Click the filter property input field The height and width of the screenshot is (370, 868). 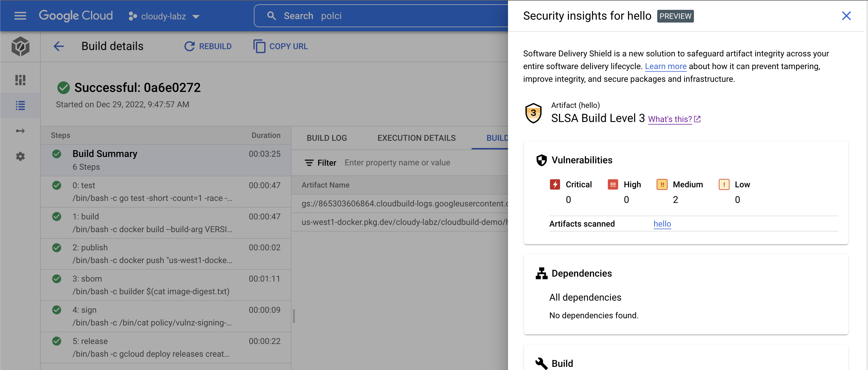click(397, 163)
